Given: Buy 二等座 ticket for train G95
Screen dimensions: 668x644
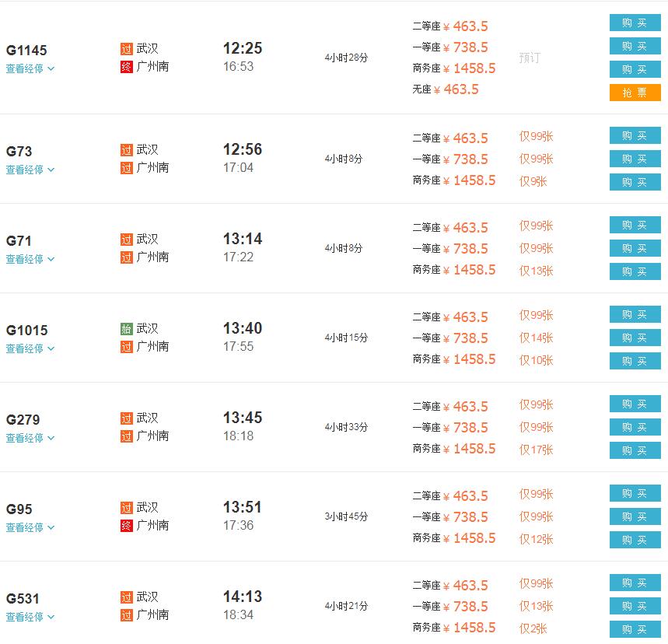Looking at the screenshot, I should click(x=635, y=493).
